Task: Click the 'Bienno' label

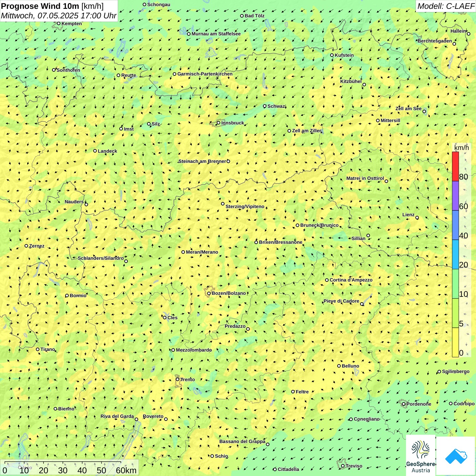Action: [66, 409]
